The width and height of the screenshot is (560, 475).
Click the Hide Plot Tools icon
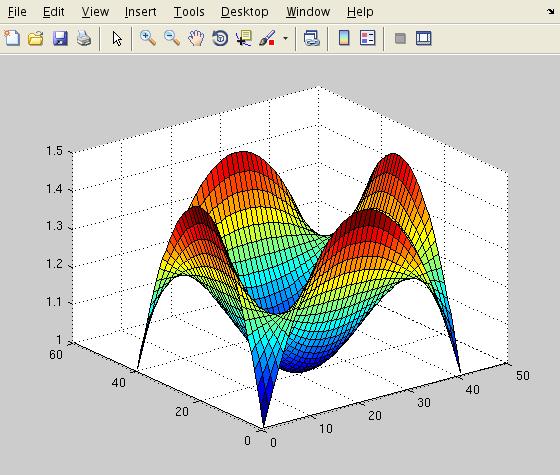(x=400, y=38)
